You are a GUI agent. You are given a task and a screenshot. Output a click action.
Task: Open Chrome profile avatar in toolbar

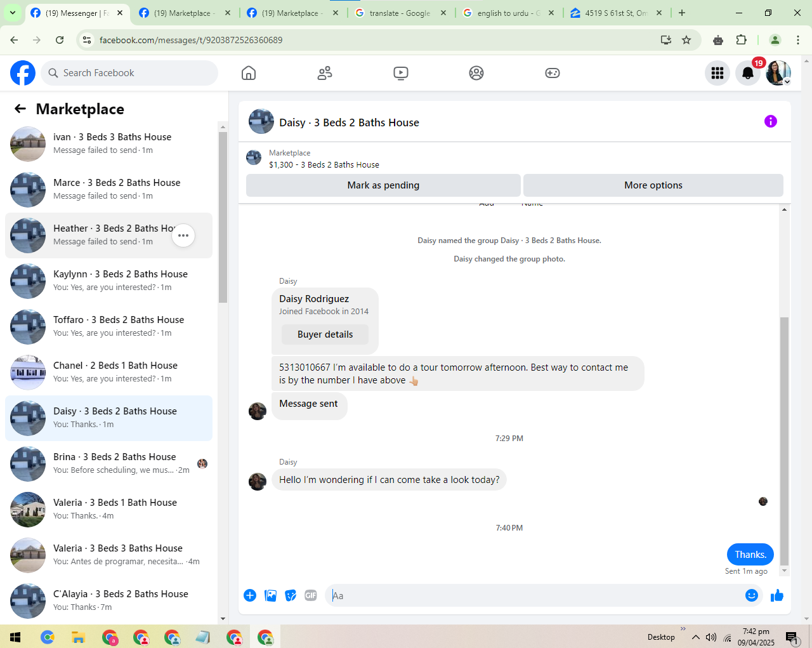tap(775, 40)
